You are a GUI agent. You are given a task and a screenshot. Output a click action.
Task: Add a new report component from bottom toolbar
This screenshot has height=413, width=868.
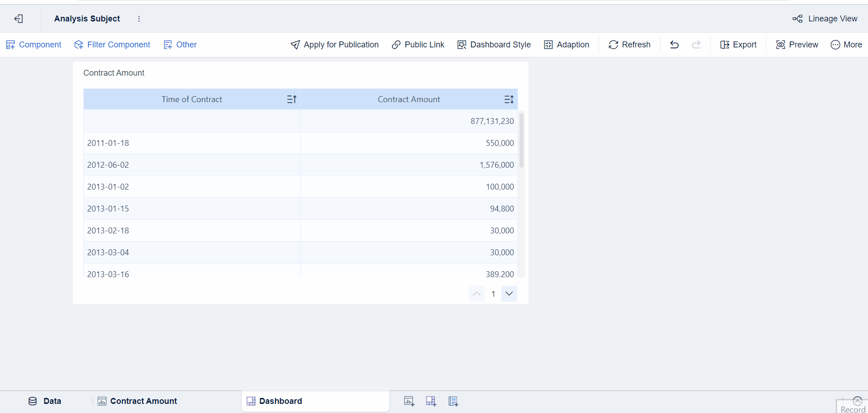click(452, 401)
